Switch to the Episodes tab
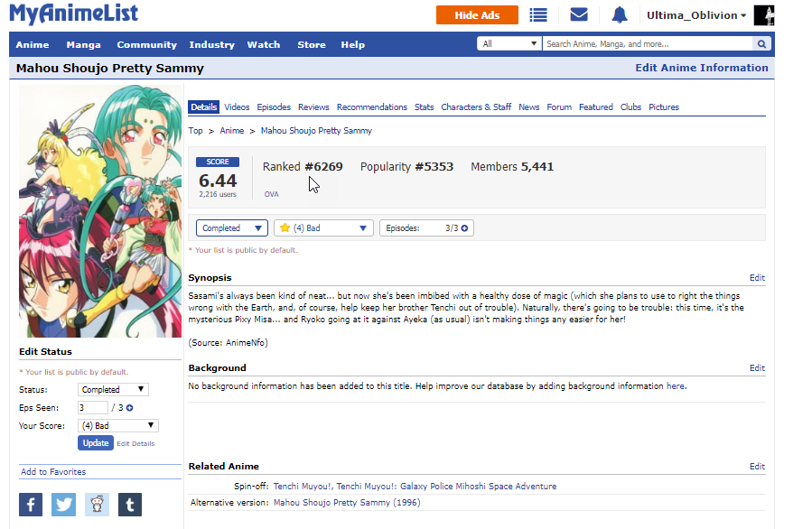The image size is (812, 529). [x=274, y=107]
